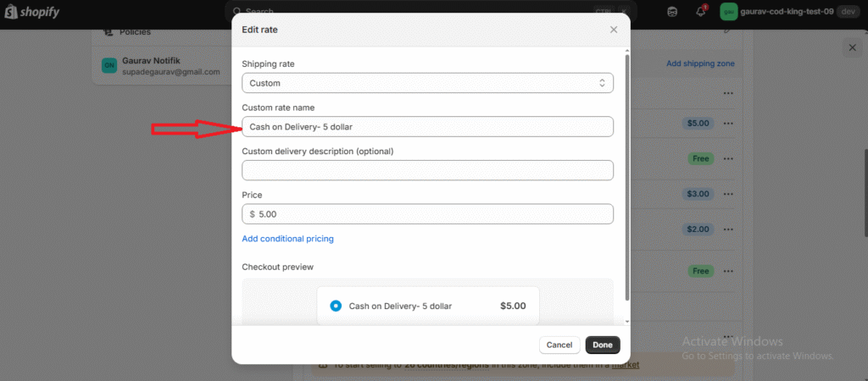
Task: Open the three-dot menu next to $2.00 rate
Action: 727,229
